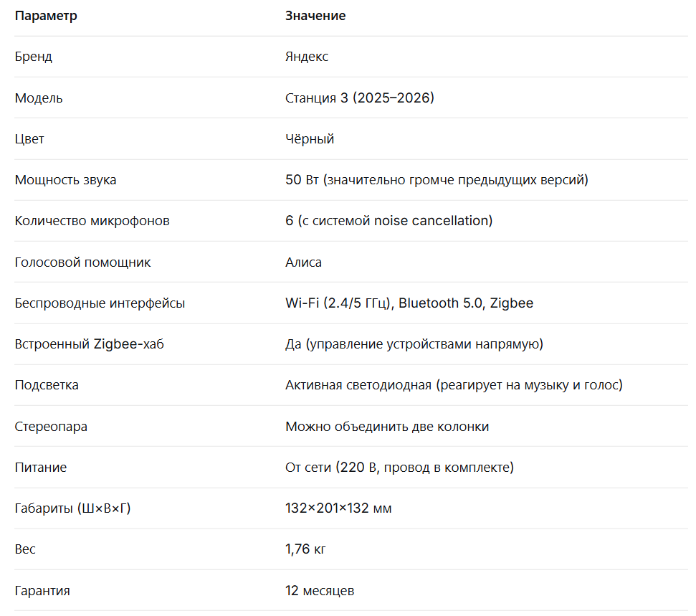
Task: Select the Wi-Fi, Bluetooth 5.0, Zigbee value
Action: 409,303
